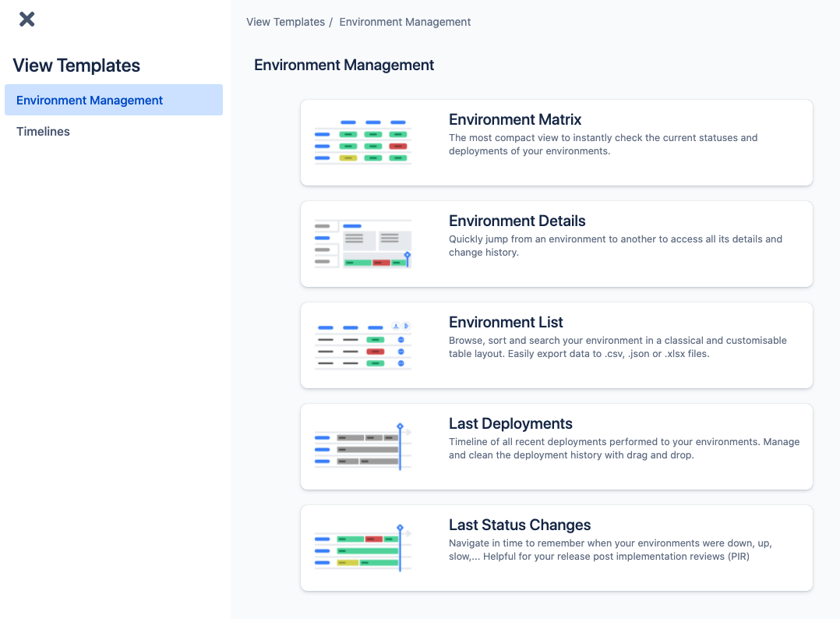Screen dimensions: 840x619
Task: Select Environment Management in sidebar
Action: [x=90, y=101]
